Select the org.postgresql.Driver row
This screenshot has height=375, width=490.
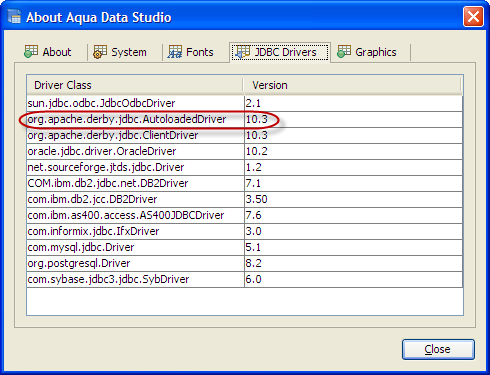pos(245,263)
